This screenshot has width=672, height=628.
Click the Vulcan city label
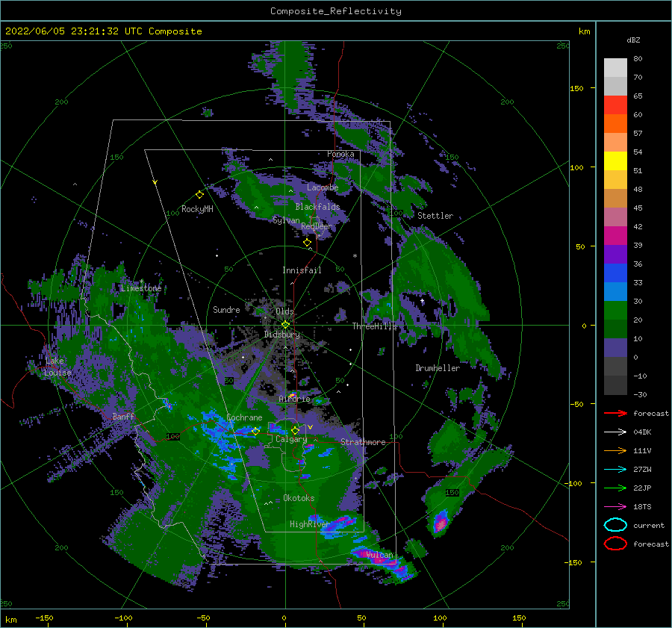(379, 555)
